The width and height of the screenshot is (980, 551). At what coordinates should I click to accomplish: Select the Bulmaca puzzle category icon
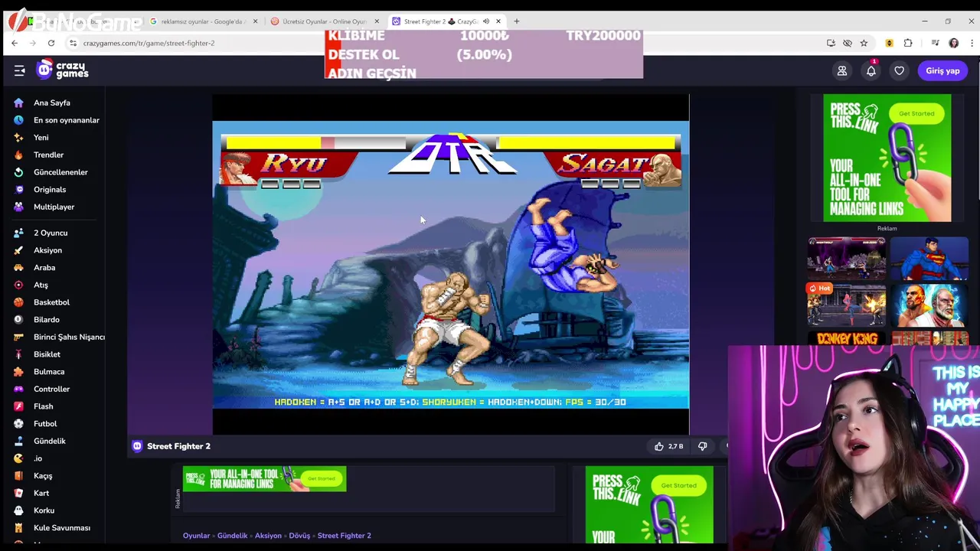coord(18,372)
